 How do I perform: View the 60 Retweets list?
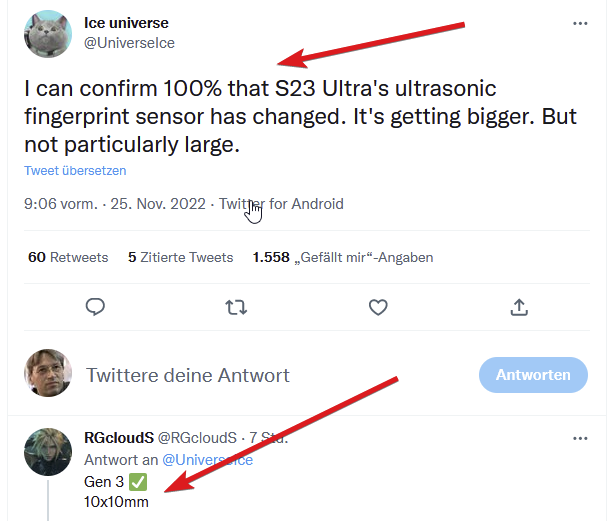(x=68, y=257)
